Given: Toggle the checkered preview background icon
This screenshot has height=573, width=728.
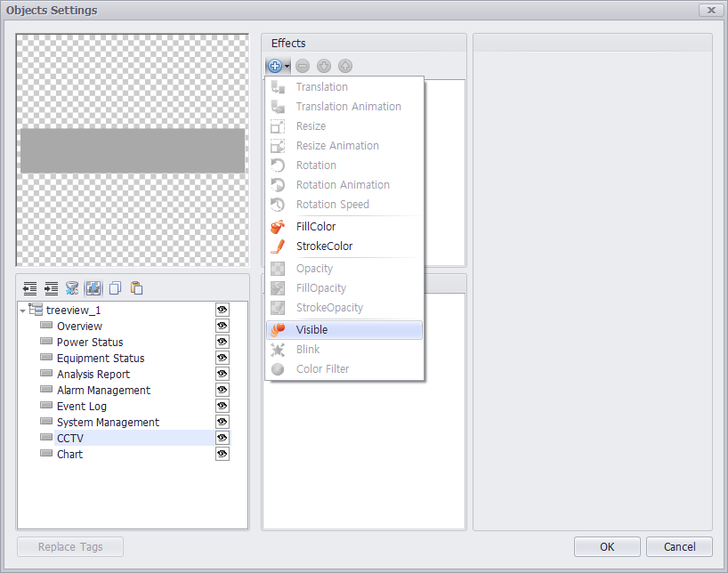Looking at the screenshot, I should pos(93,288).
